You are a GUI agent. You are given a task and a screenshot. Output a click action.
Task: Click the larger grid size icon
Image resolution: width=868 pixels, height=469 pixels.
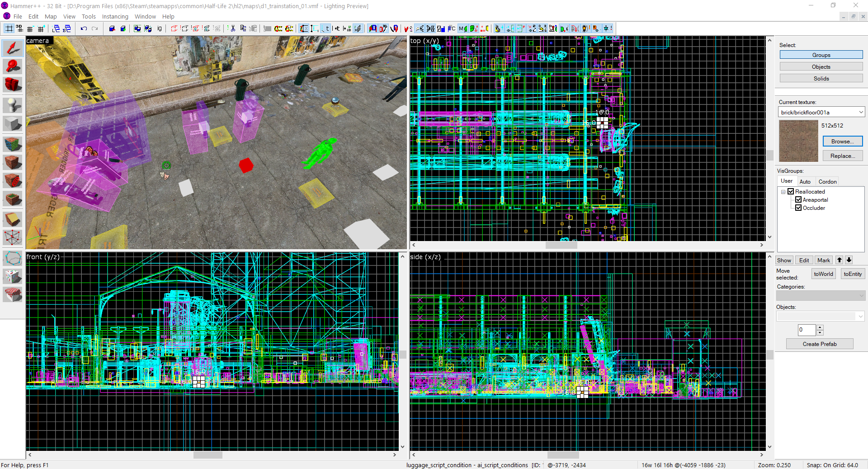(41, 28)
